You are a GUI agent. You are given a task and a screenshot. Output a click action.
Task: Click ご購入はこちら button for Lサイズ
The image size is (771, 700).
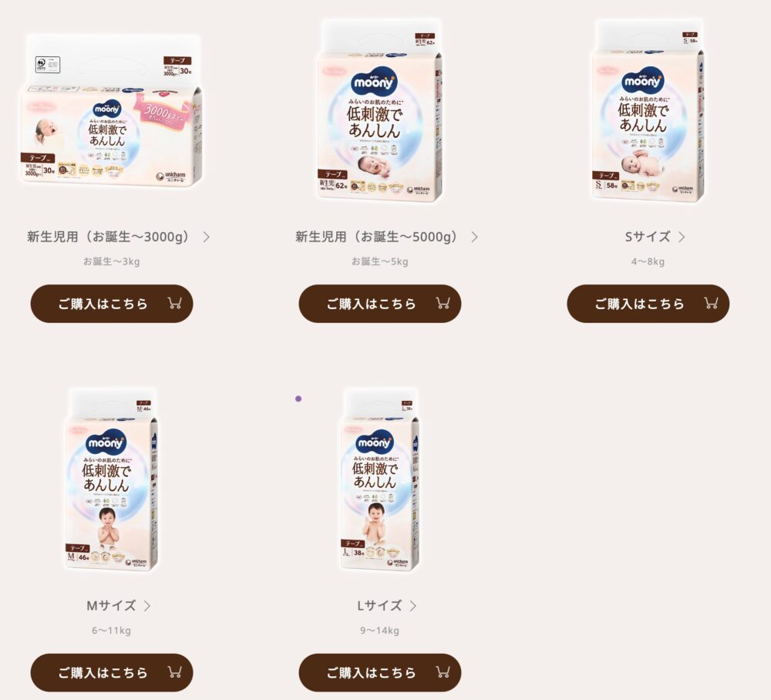(x=379, y=672)
